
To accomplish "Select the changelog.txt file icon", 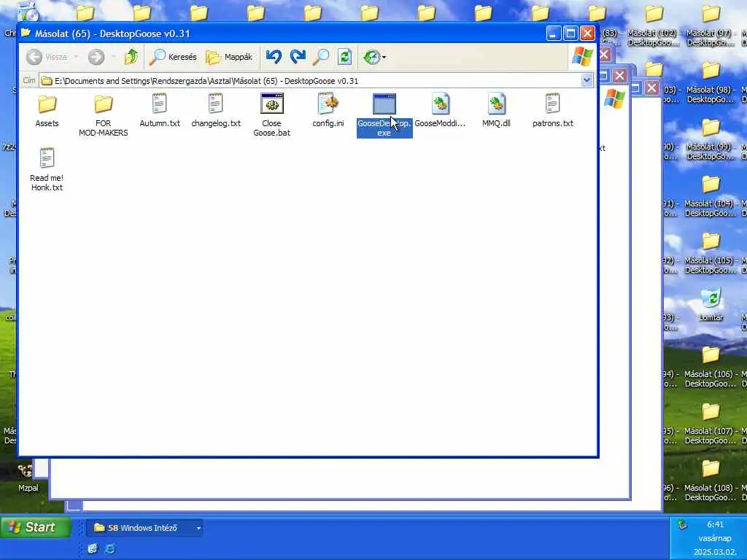I will point(216,111).
